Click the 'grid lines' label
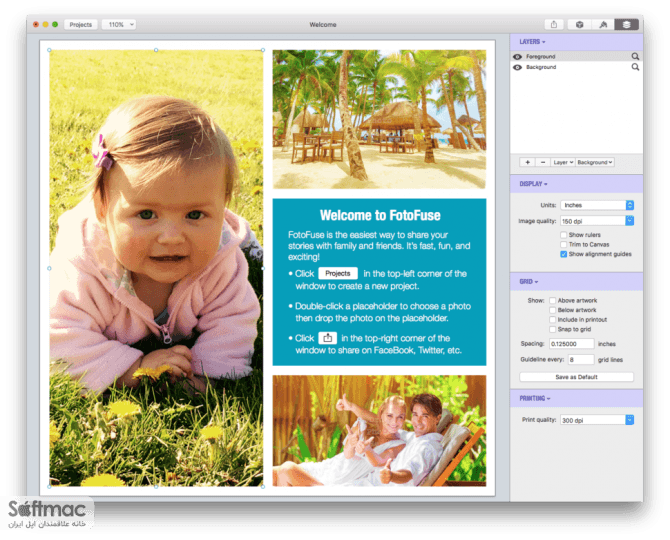 (610, 360)
